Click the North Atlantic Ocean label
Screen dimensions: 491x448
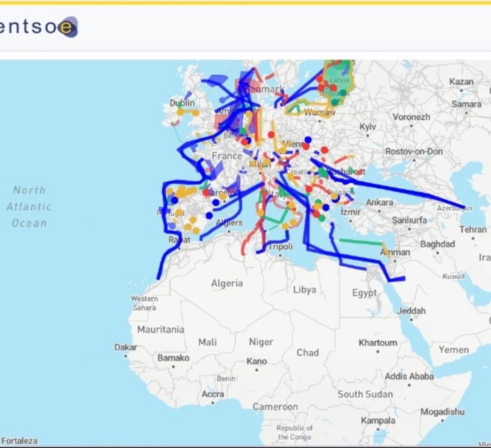point(29,207)
